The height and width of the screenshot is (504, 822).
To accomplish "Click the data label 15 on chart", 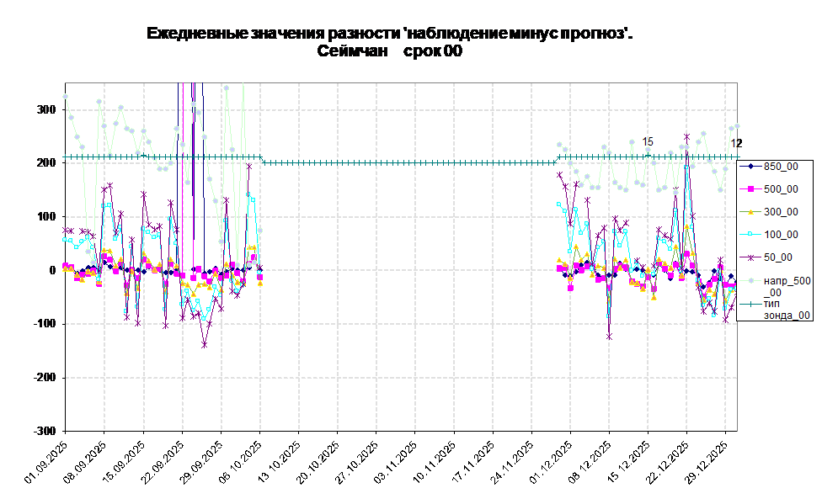I will click(648, 142).
